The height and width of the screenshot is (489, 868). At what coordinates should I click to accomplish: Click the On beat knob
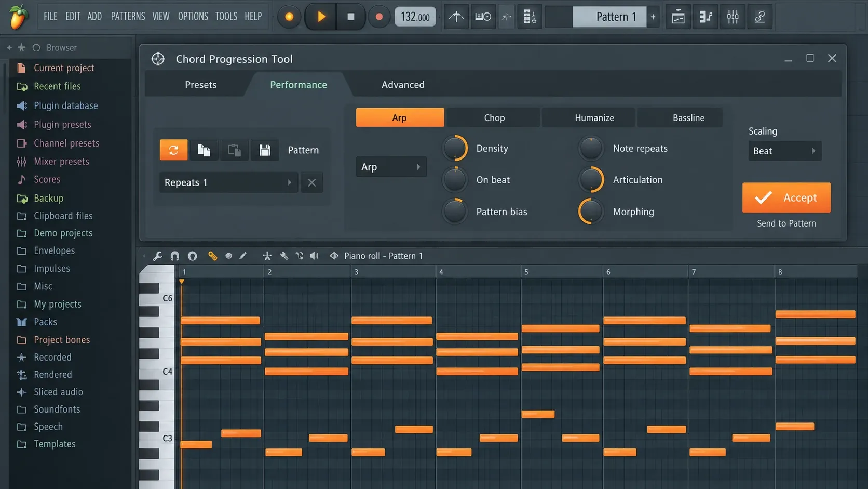455,180
